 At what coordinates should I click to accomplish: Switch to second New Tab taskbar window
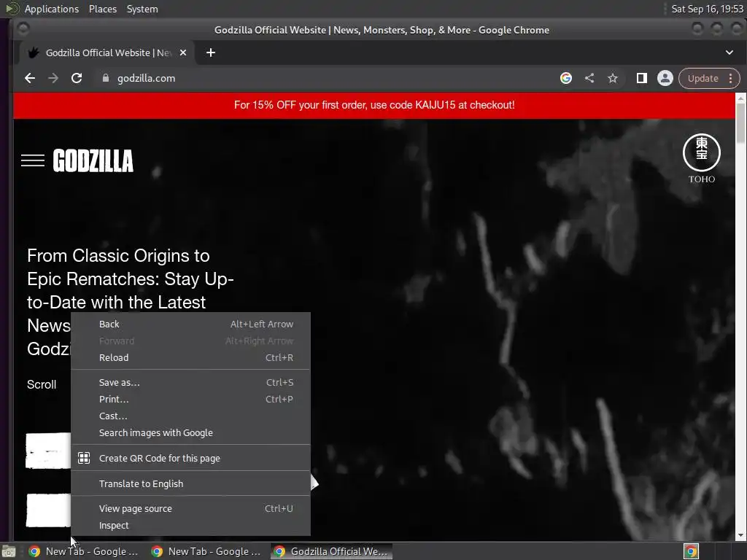[x=206, y=551]
